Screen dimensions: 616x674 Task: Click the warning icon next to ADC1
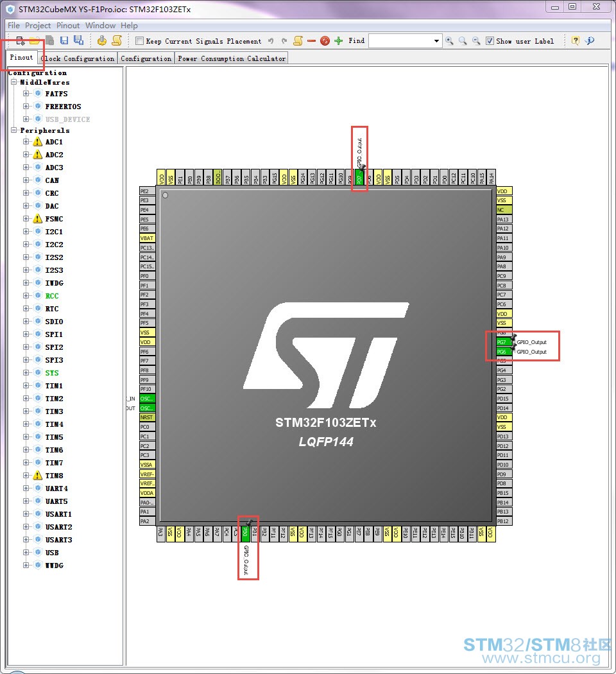pyautogui.click(x=38, y=141)
